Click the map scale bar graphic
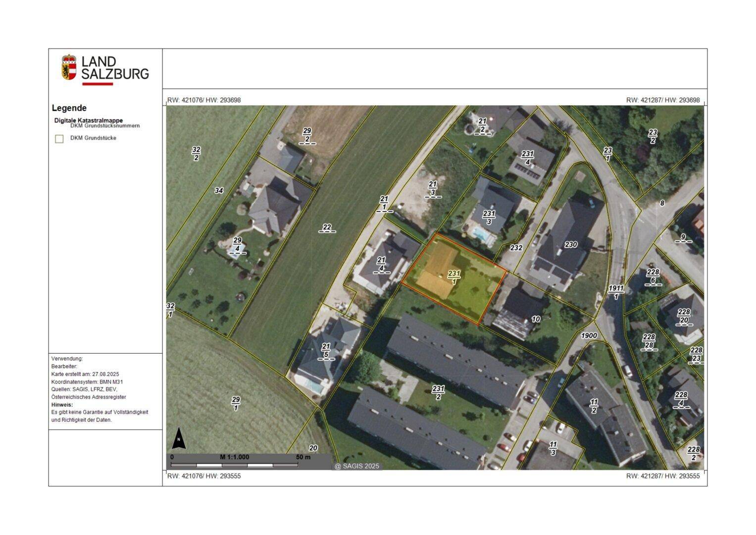The width and height of the screenshot is (756, 535). point(235,465)
